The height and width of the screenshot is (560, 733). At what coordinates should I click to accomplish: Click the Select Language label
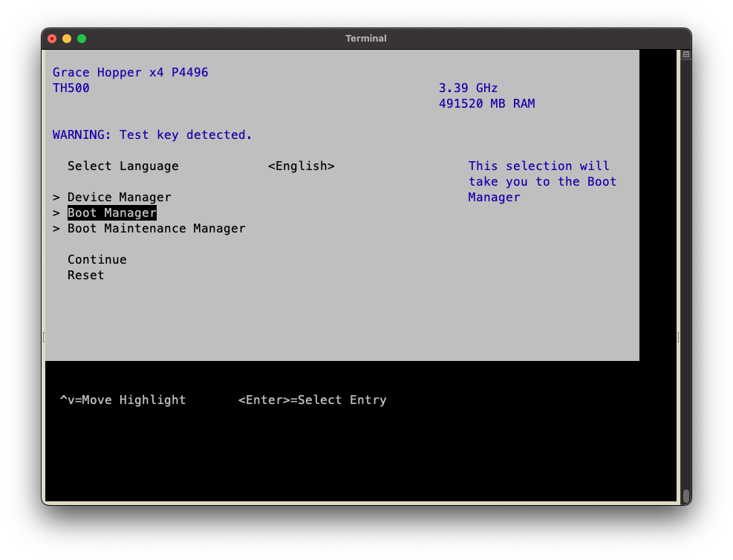tap(123, 166)
